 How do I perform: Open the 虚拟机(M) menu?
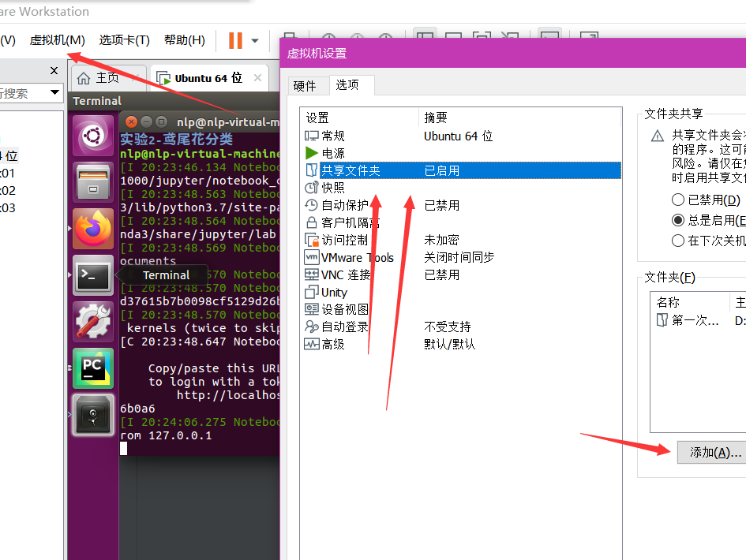coord(57,40)
